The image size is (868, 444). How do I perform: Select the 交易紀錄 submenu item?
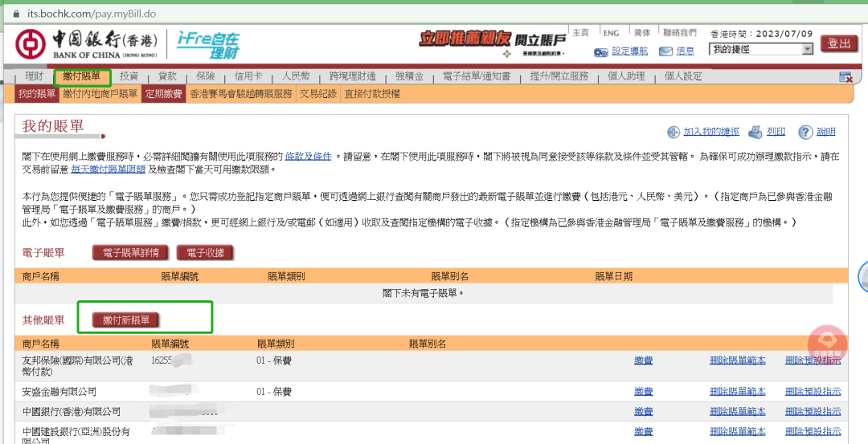point(317,94)
